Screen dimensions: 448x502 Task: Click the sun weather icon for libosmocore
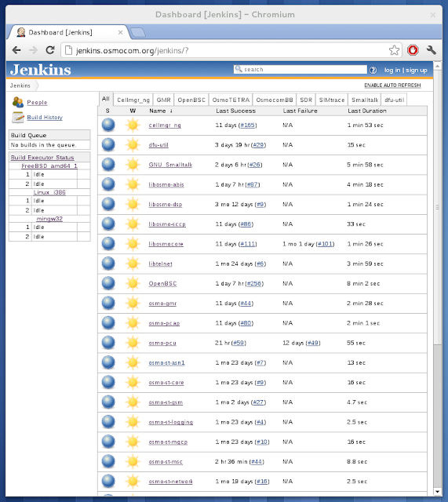(133, 244)
